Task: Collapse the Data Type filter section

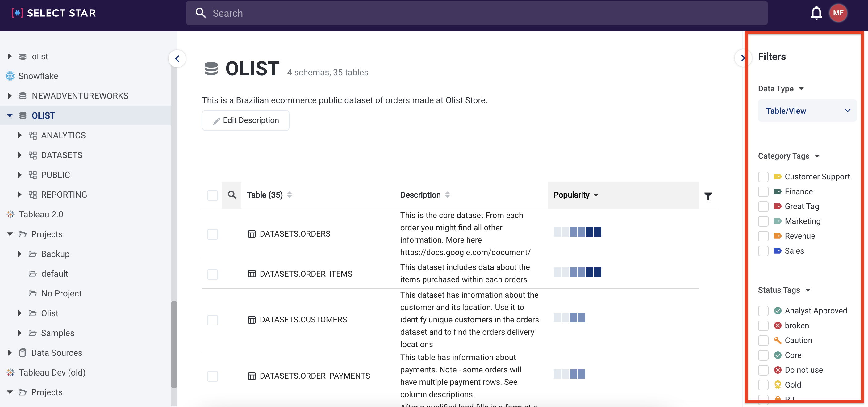Action: click(x=801, y=89)
